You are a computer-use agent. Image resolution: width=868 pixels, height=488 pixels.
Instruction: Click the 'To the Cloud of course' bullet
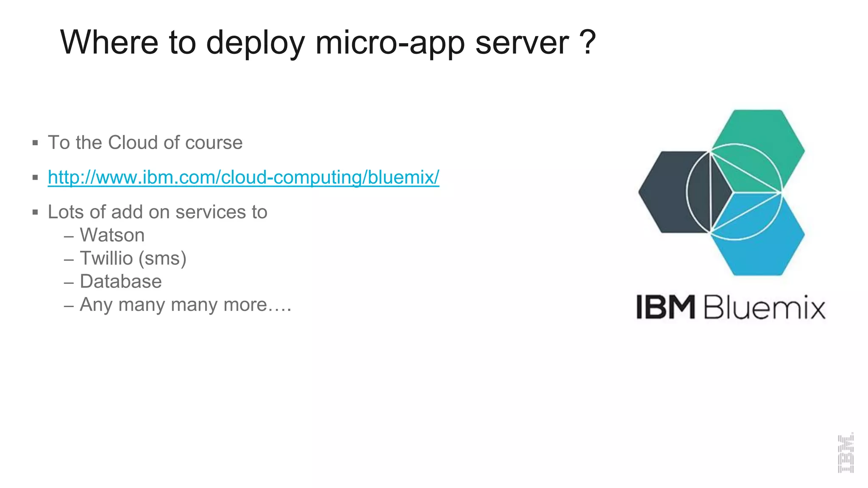coord(145,142)
